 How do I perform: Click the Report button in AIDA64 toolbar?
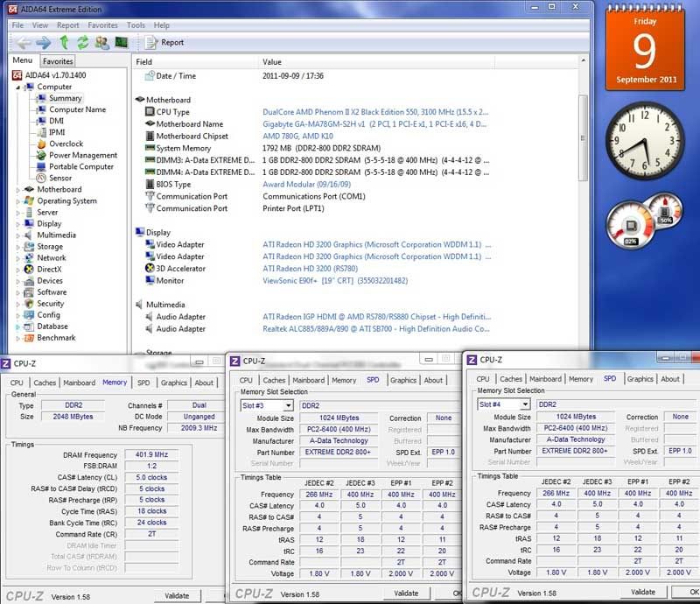[x=164, y=42]
